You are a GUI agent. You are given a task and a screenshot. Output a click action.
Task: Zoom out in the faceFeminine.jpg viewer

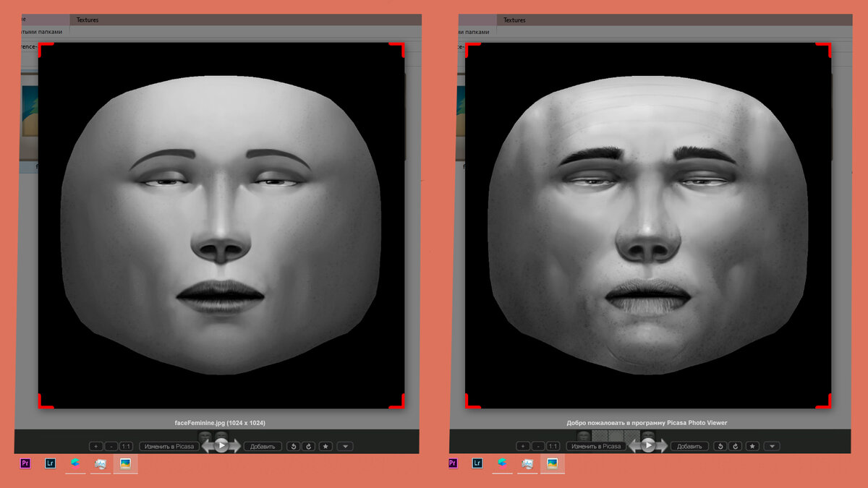point(111,446)
